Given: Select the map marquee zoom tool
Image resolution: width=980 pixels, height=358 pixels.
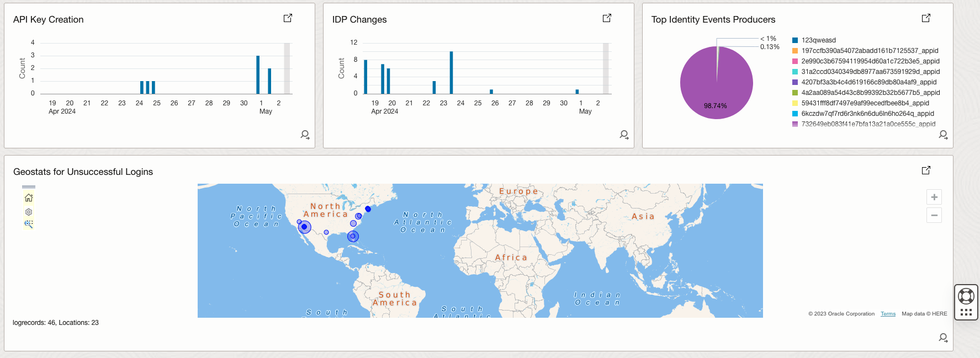Looking at the screenshot, I should pyautogui.click(x=29, y=224).
